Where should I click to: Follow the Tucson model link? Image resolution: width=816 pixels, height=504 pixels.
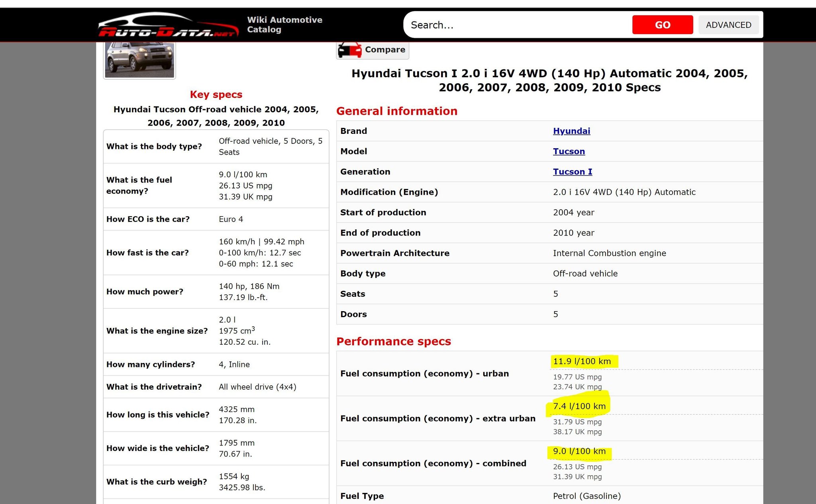click(569, 151)
